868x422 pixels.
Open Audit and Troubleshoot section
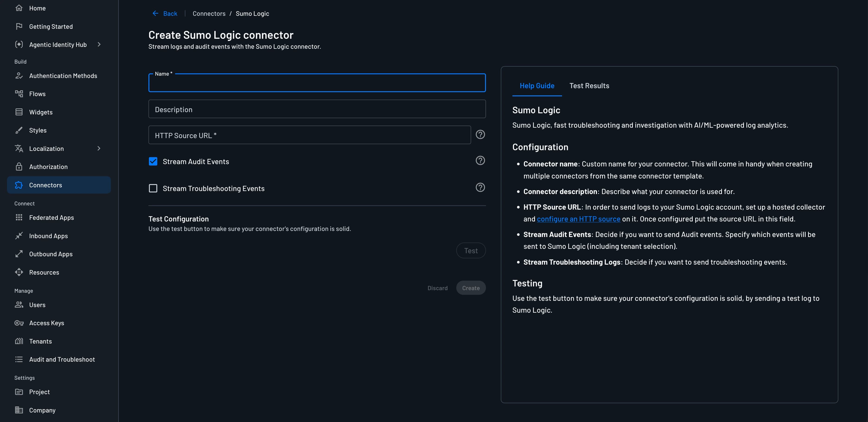click(x=59, y=359)
